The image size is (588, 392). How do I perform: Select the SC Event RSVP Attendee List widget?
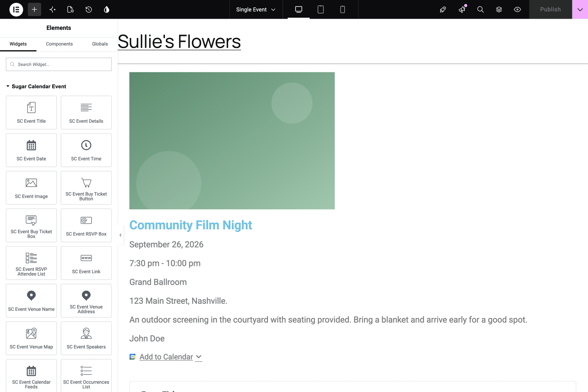click(31, 263)
